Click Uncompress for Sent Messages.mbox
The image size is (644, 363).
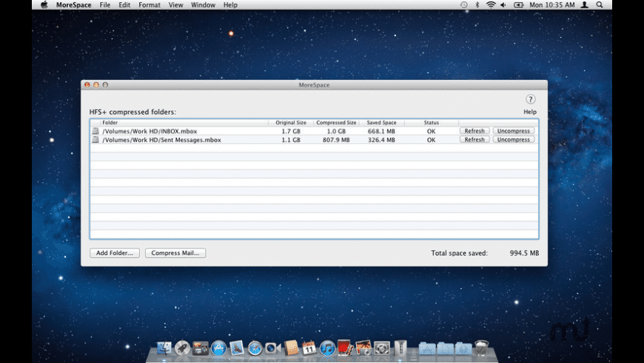(x=514, y=139)
